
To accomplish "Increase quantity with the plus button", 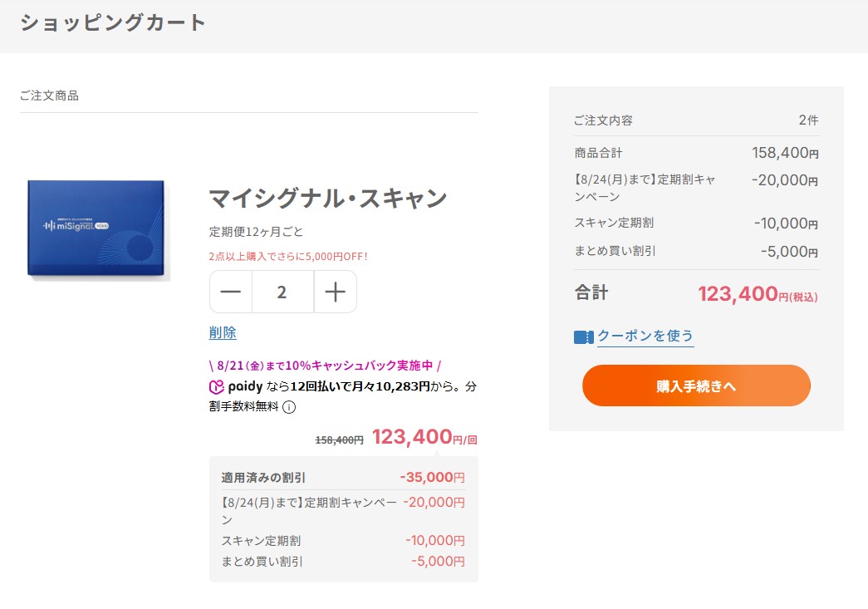I will pos(336,292).
